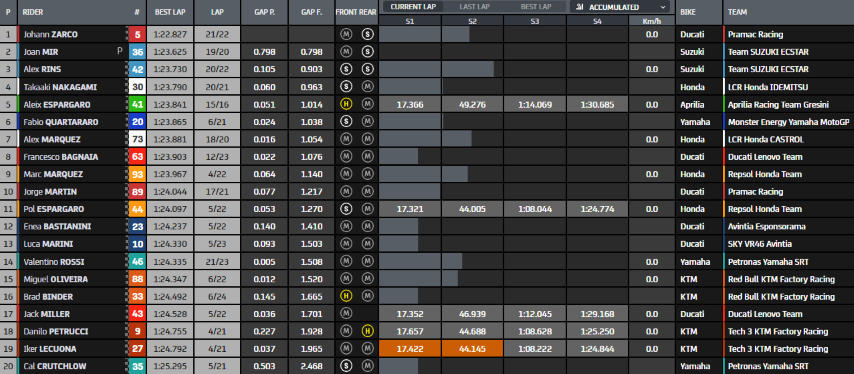This screenshot has height=374, width=854.
Task: Open the ACCUMULATED dropdown
Action: click(x=621, y=7)
